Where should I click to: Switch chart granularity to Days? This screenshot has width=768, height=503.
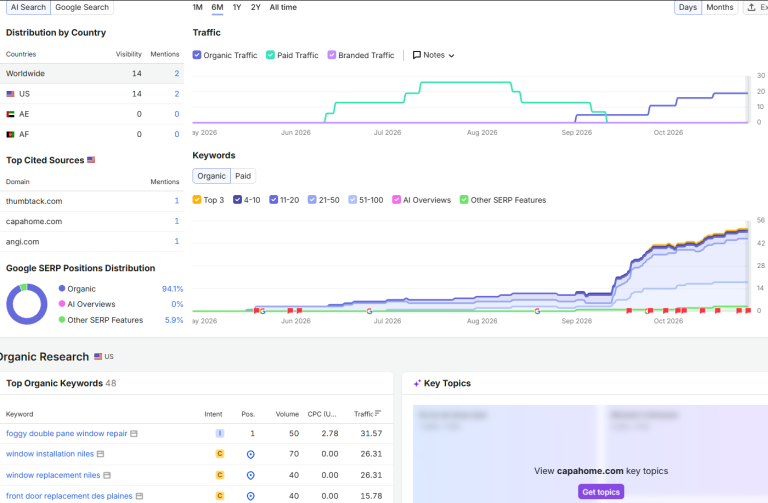point(688,7)
